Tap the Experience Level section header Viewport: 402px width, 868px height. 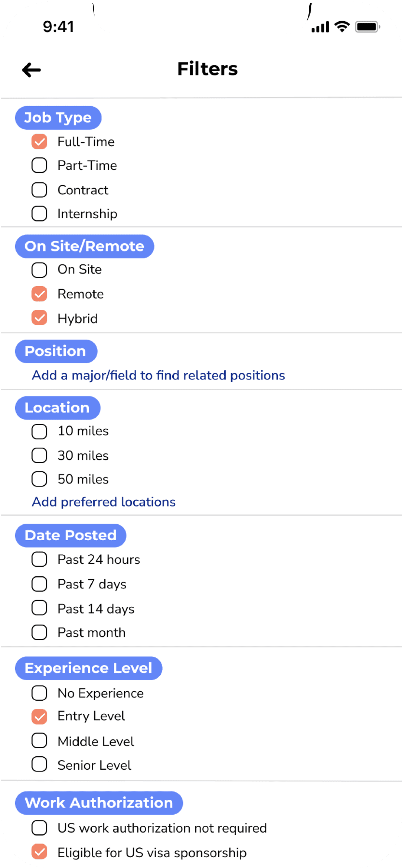point(88,668)
